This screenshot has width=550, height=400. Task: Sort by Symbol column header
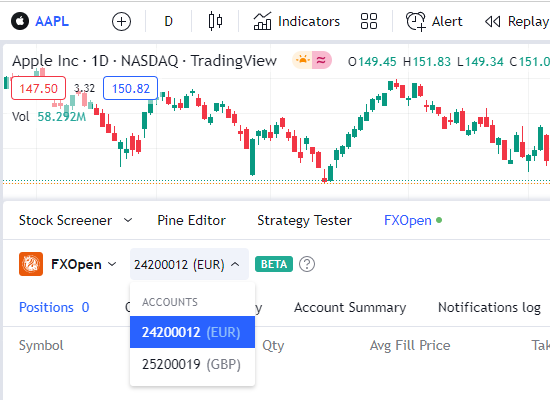click(41, 346)
